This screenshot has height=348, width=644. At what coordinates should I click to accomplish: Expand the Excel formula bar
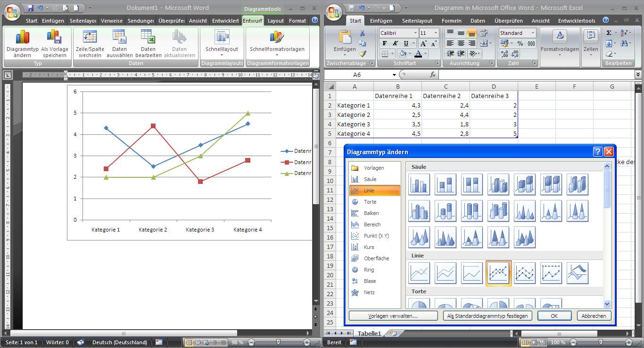pyautogui.click(x=638, y=75)
